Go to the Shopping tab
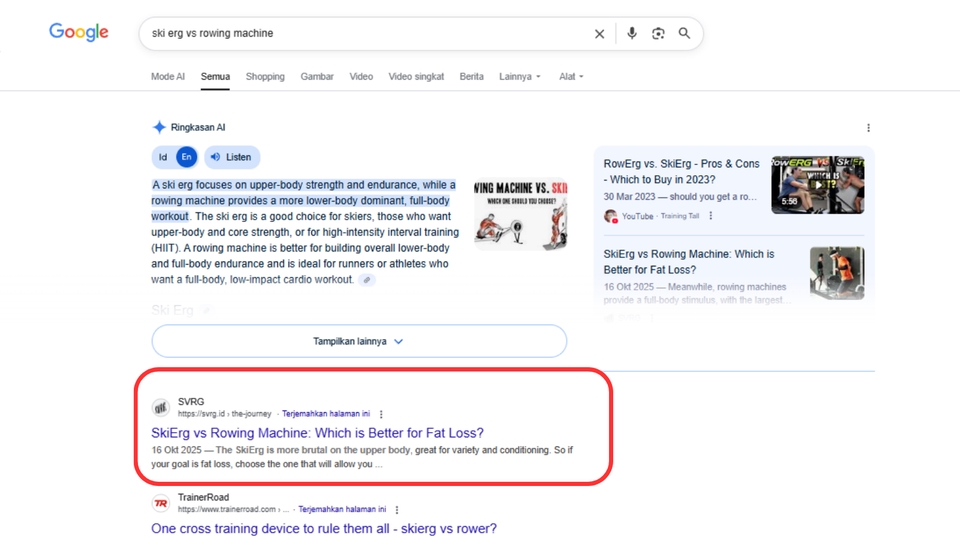960x540 pixels. 265,77
